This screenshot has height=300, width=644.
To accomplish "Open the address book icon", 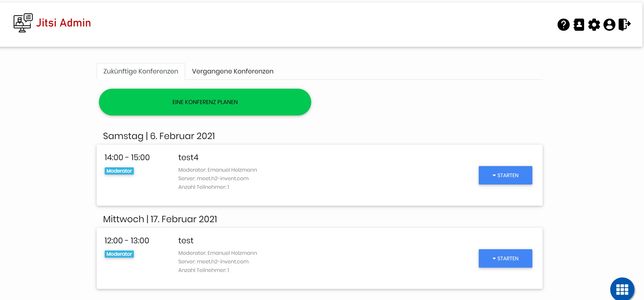I will coord(579,25).
